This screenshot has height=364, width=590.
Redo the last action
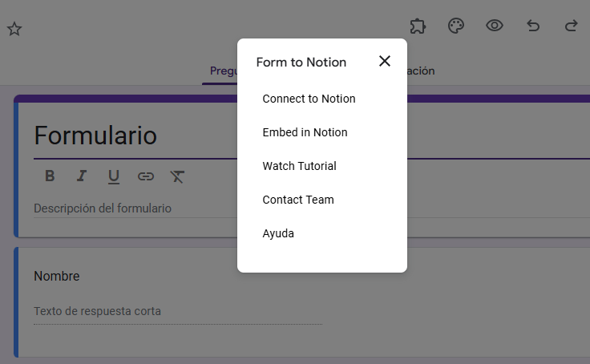571,26
